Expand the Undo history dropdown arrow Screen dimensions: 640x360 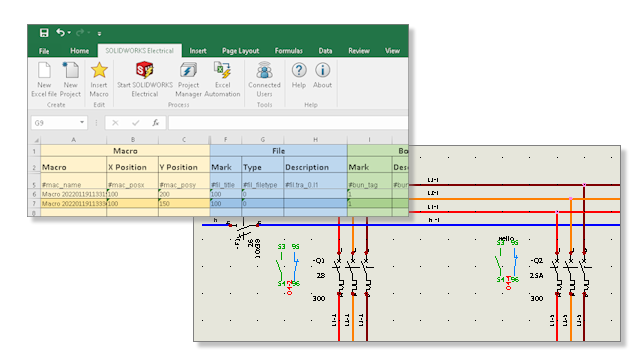69,33
